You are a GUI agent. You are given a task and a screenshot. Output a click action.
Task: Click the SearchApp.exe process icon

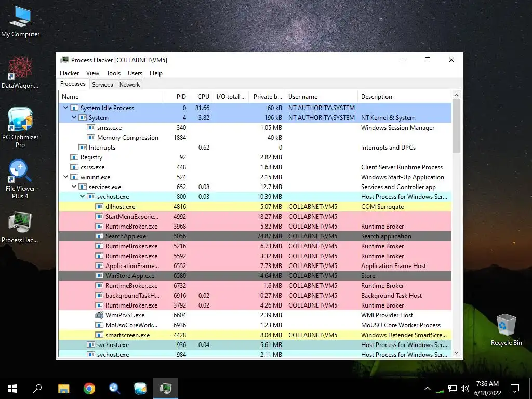(99, 236)
